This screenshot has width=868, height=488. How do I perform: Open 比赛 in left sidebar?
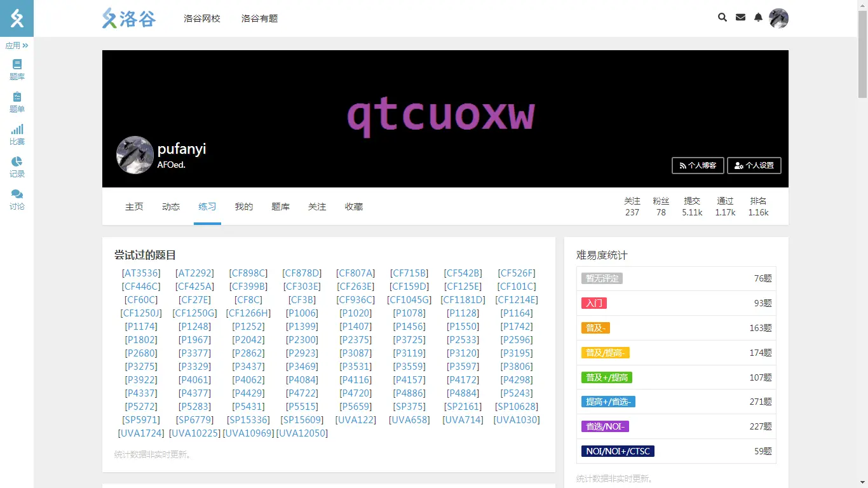17,134
